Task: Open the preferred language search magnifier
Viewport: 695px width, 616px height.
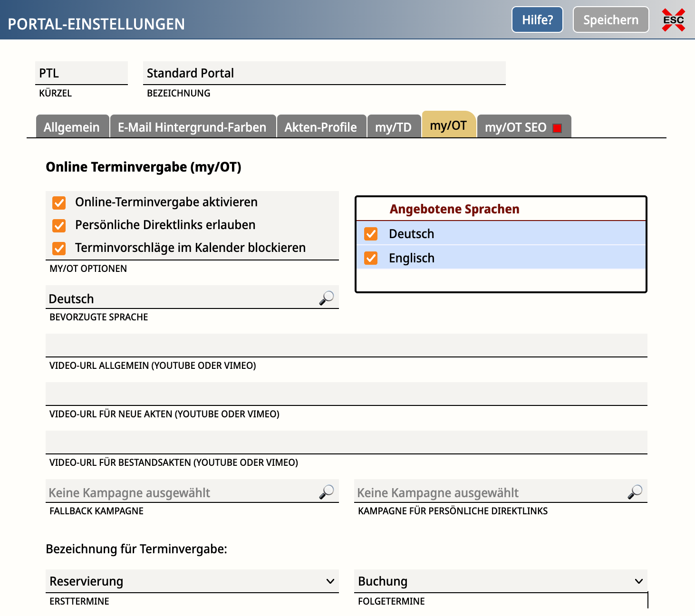Action: (x=326, y=298)
